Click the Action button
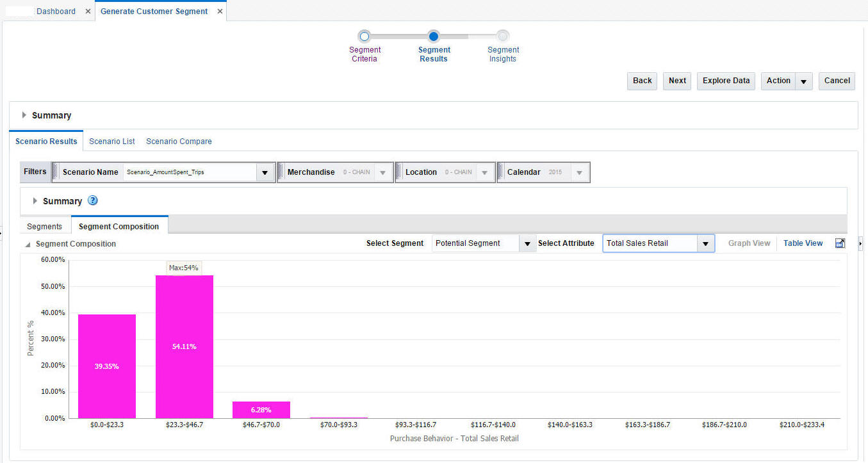 [778, 81]
